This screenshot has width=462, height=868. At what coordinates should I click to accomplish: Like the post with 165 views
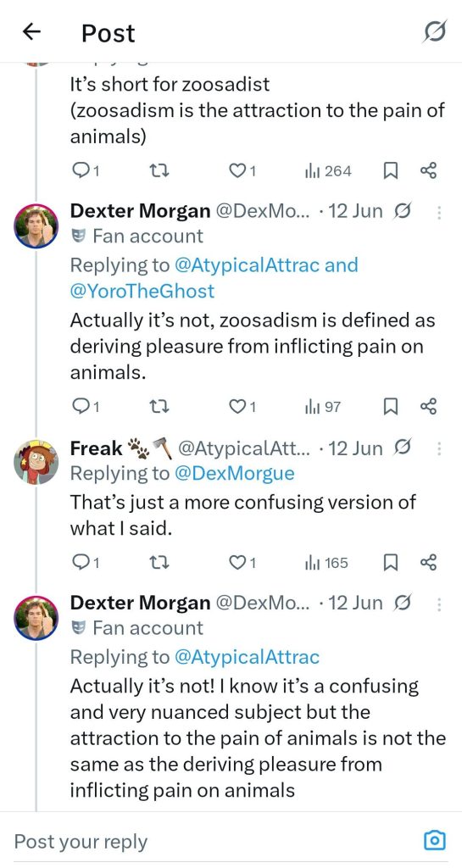pyautogui.click(x=242, y=563)
